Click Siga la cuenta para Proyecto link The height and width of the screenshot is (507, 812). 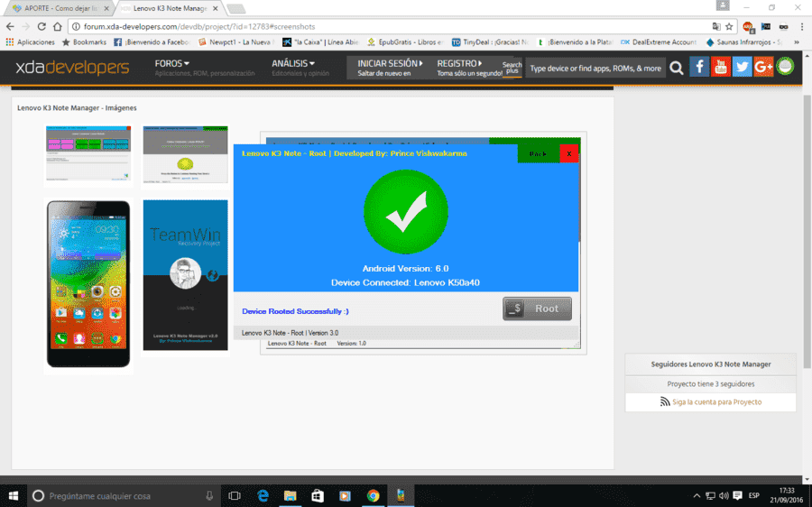[716, 401]
